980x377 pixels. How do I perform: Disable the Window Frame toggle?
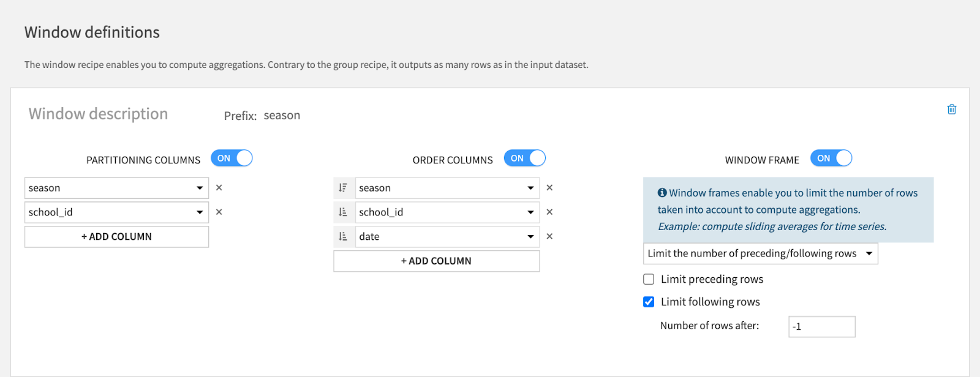831,159
